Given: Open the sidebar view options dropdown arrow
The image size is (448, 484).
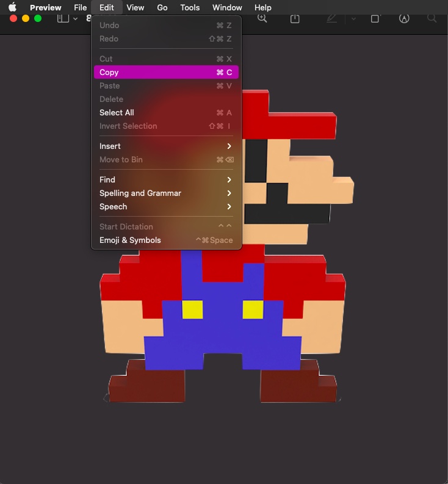Looking at the screenshot, I should coord(75,19).
